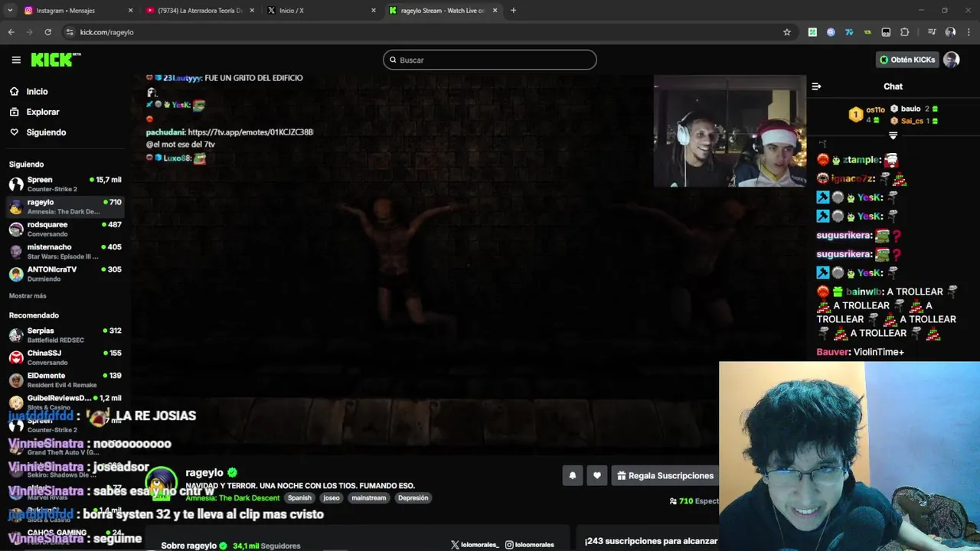This screenshot has height=551, width=980.
Task: Open the 7TV extension icon
Action: (x=849, y=32)
